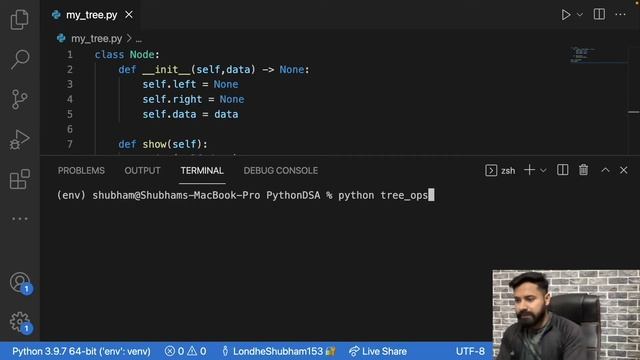Open the Manage gear menu

click(x=20, y=322)
